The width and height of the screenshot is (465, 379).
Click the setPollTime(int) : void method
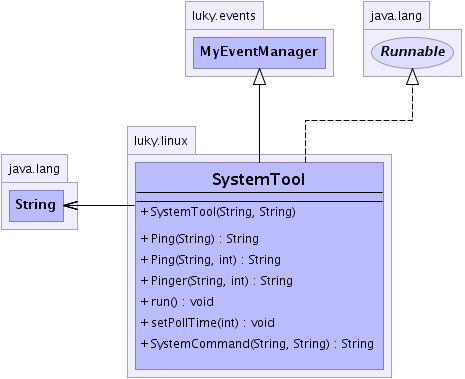pyautogui.click(x=208, y=323)
